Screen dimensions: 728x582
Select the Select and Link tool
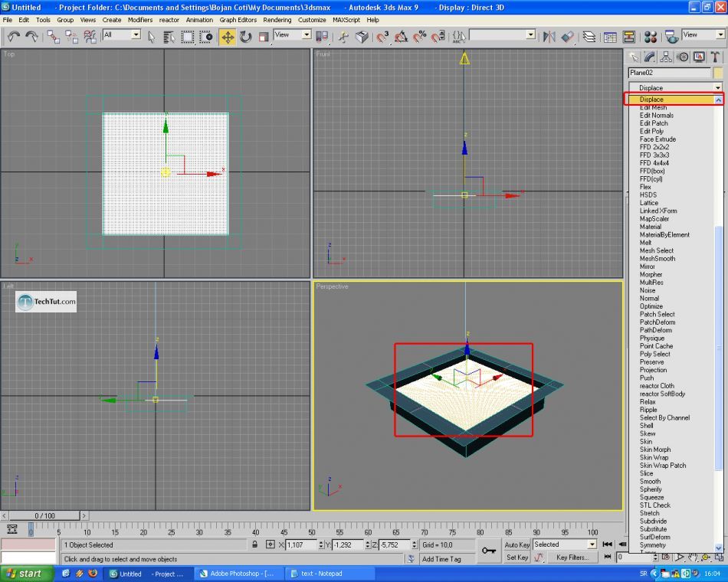54,37
